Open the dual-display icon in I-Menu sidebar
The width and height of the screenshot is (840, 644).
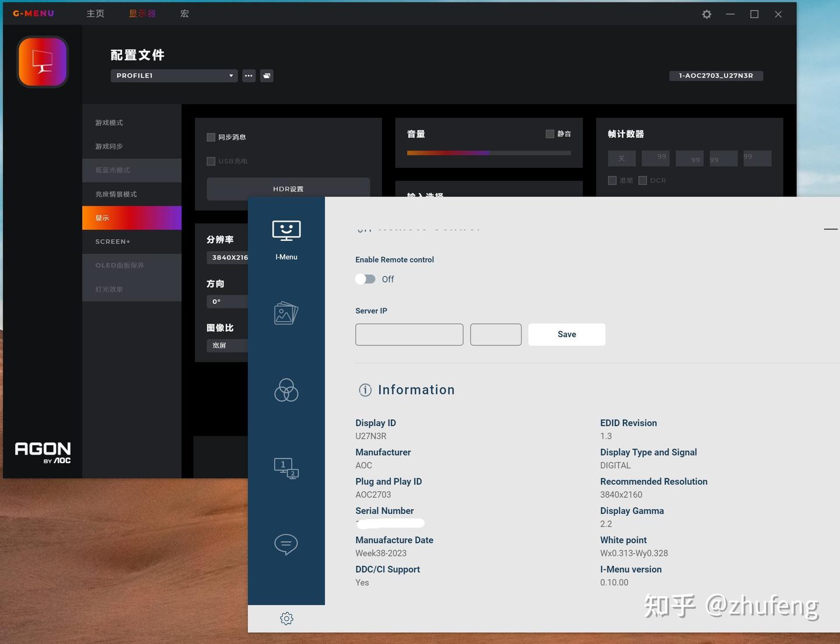[286, 468]
